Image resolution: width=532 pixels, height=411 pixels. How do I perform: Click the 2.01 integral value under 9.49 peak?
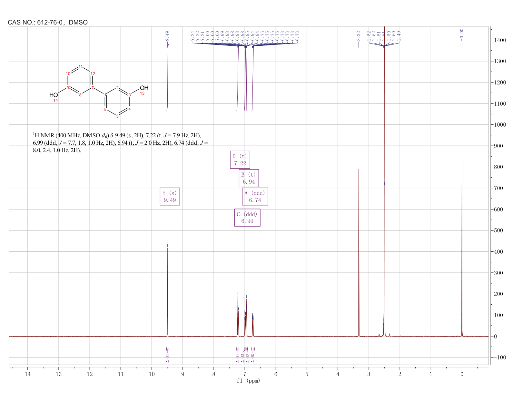pyautogui.click(x=167, y=358)
